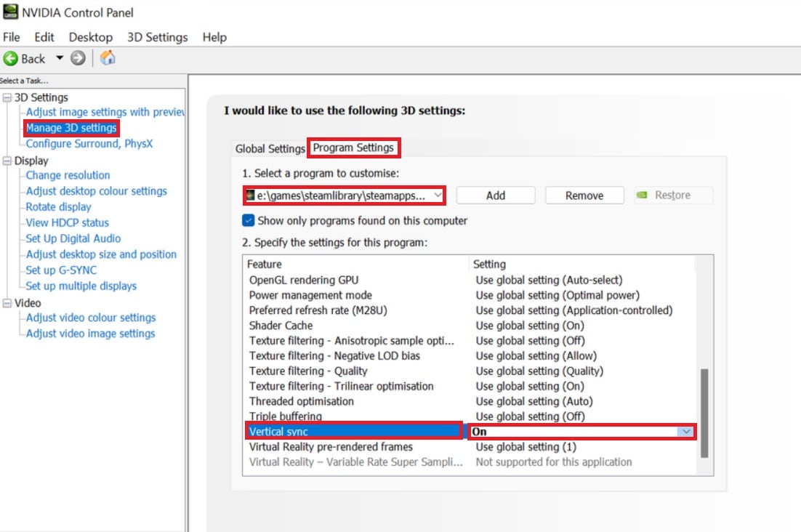The height and width of the screenshot is (532, 801).
Task: Open the 3D Settings menu
Action: click(x=157, y=37)
